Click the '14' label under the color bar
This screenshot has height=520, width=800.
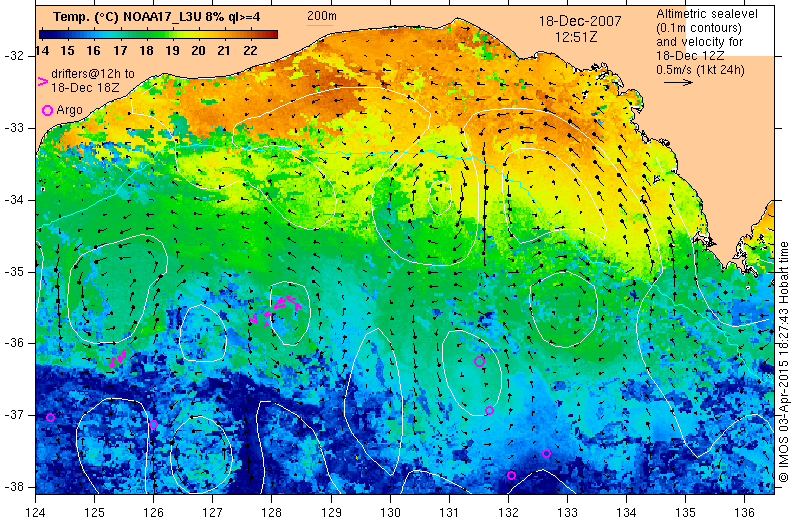(42, 51)
